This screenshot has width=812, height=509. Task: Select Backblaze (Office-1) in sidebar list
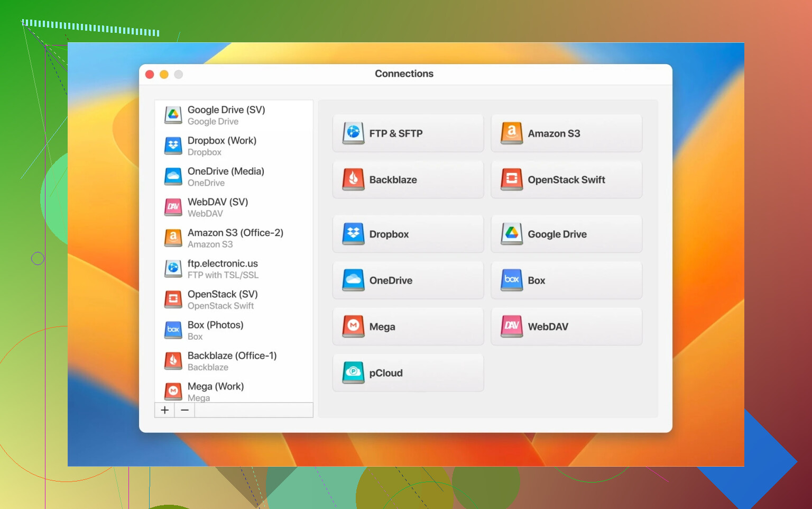click(233, 361)
